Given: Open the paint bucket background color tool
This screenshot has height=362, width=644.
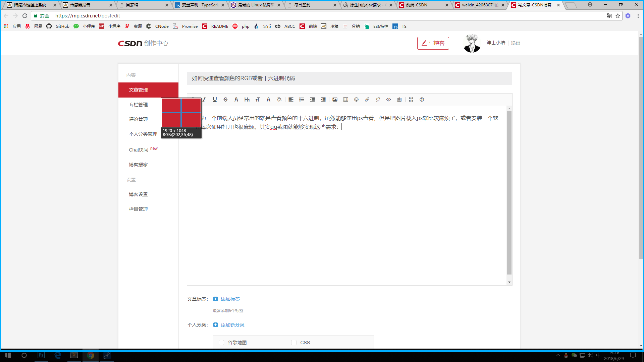Looking at the screenshot, I should [279, 100].
